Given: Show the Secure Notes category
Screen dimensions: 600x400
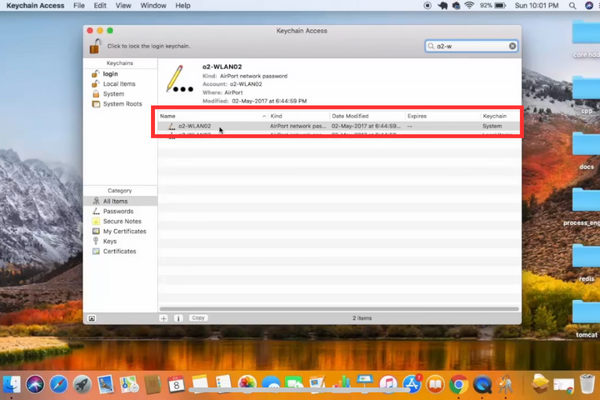Looking at the screenshot, I should (122, 221).
